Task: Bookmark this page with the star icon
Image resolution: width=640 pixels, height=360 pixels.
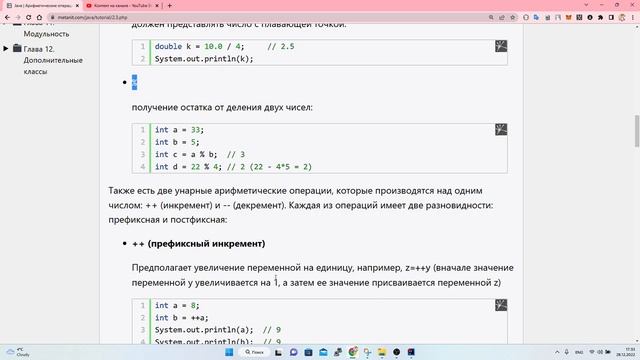Action: point(513,18)
